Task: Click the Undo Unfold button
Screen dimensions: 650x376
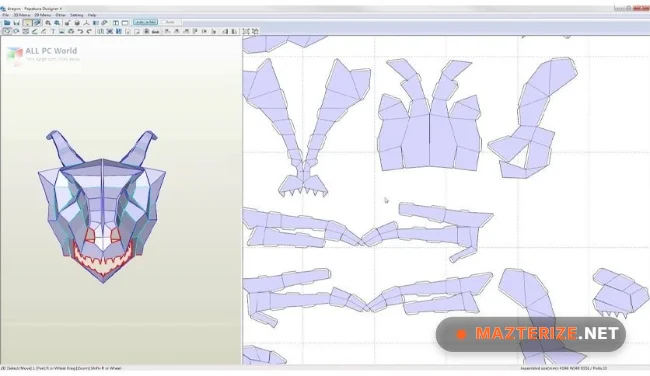Action: 146,22
